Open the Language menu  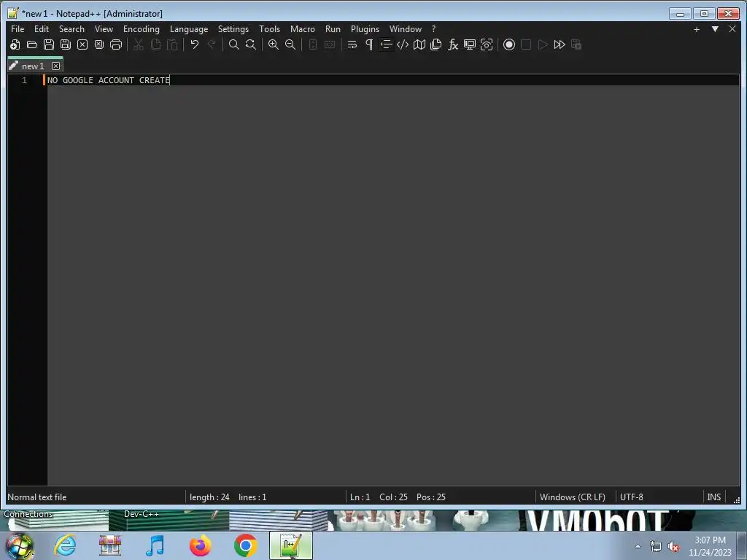coord(189,29)
